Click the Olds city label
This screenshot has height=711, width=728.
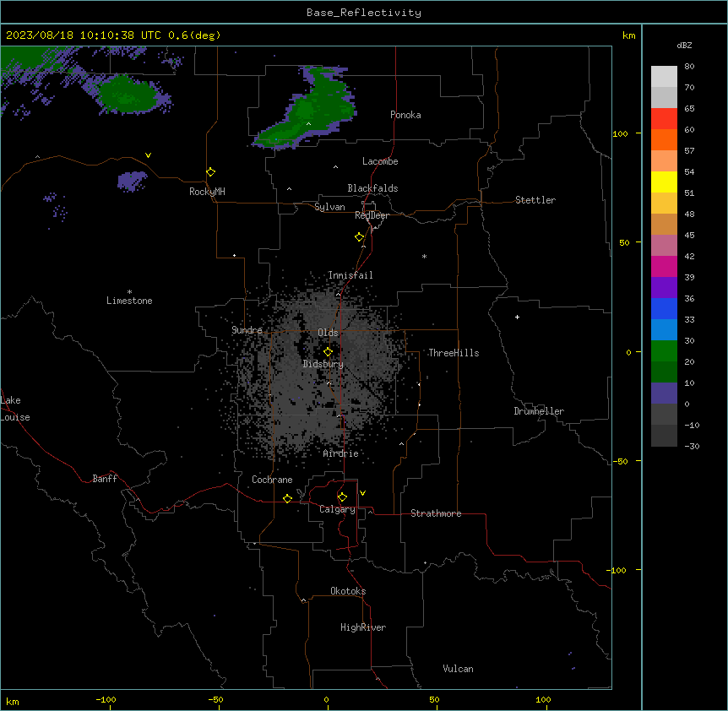328,333
